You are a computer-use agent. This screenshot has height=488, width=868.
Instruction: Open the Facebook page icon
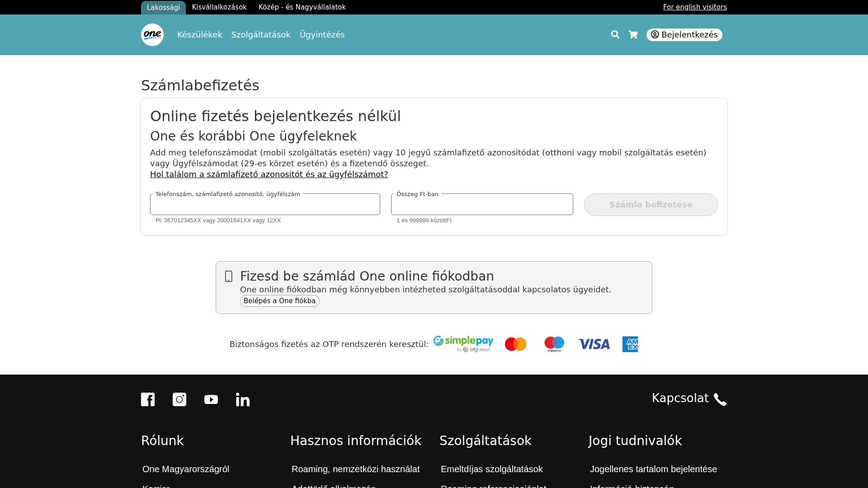147,399
